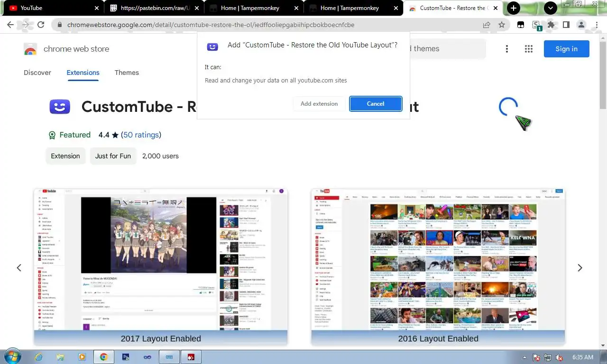Open the Chrome profile icon
The image size is (607, 364).
tap(581, 25)
